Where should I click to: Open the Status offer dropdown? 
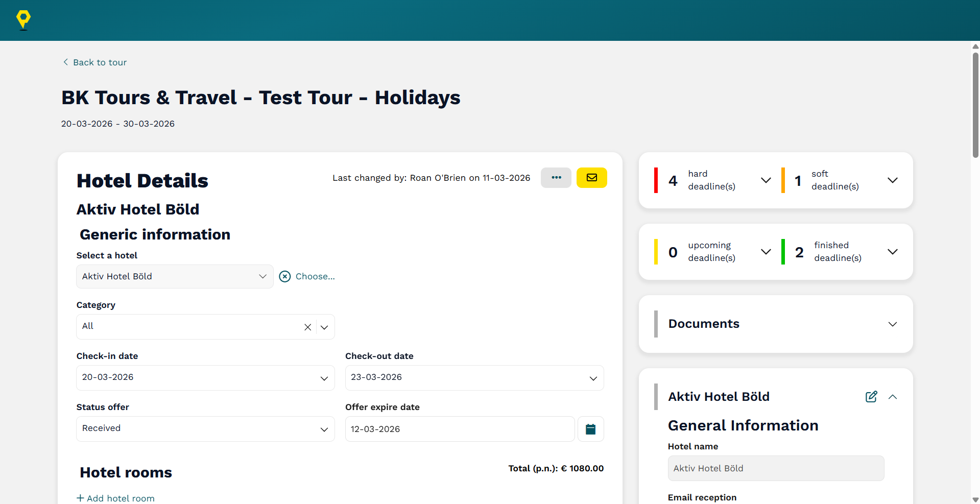(205, 429)
